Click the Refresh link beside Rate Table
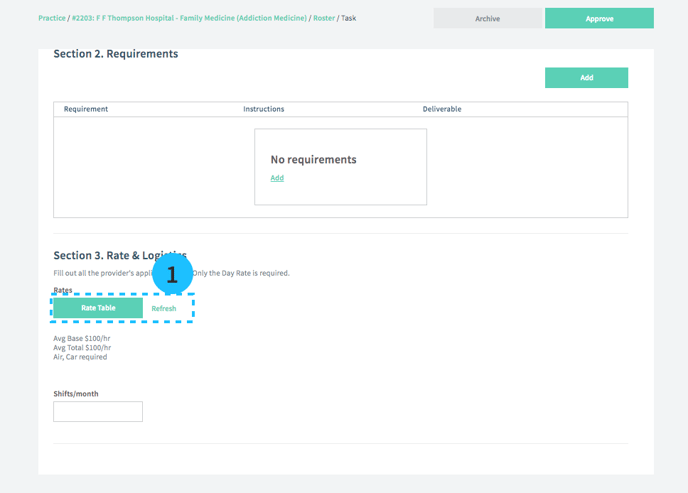Viewport: 688px width, 493px height. pos(164,308)
